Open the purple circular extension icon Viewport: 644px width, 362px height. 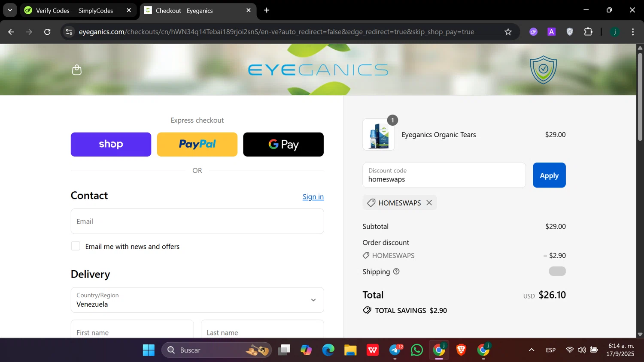[x=533, y=32]
